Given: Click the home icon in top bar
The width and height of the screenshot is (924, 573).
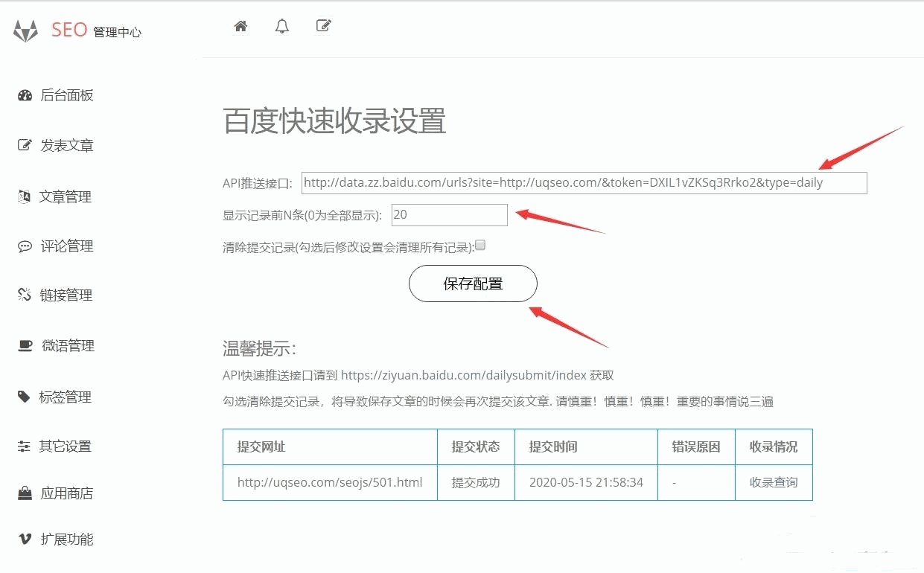Looking at the screenshot, I should click(x=240, y=27).
